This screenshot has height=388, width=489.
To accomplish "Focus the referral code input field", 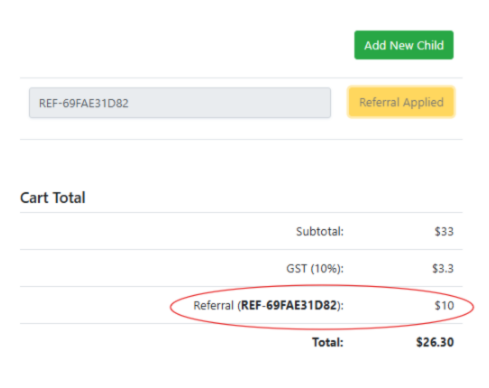I will [180, 103].
